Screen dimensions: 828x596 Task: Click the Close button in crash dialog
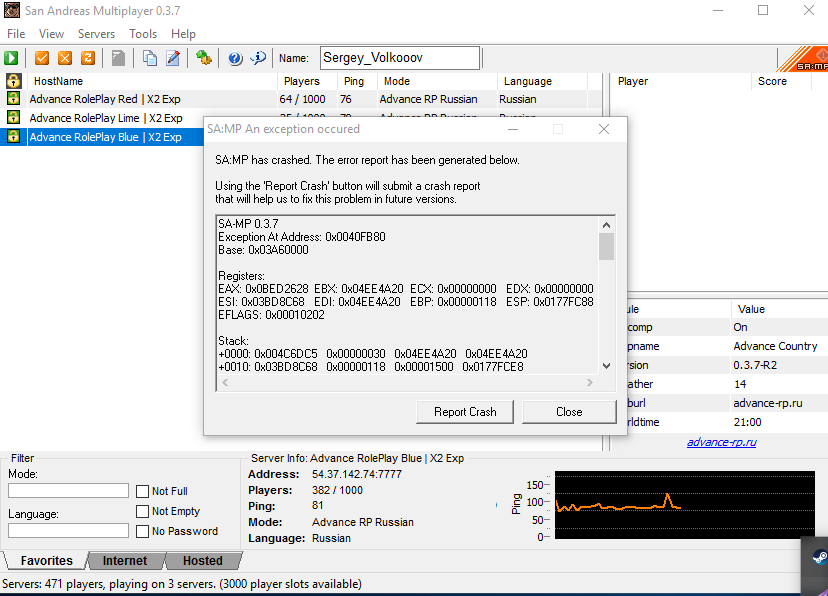click(569, 412)
